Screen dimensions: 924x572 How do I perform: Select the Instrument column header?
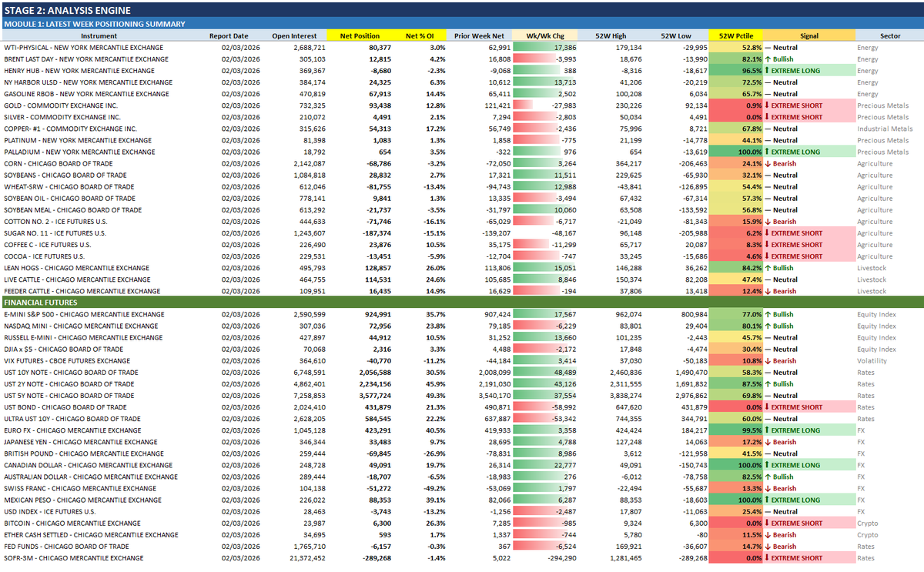(100, 35)
